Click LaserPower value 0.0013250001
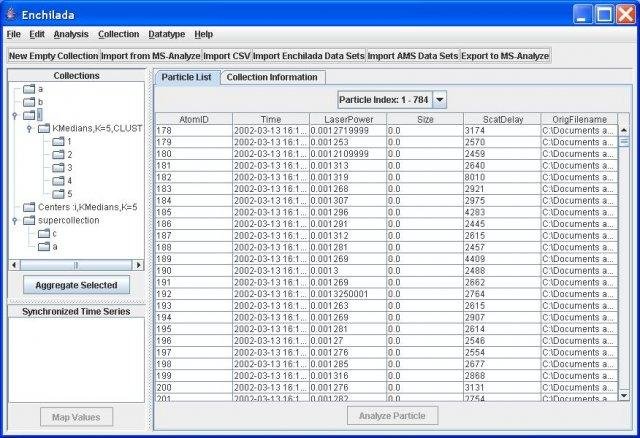Image resolution: width=640 pixels, height=438 pixels. 348,294
